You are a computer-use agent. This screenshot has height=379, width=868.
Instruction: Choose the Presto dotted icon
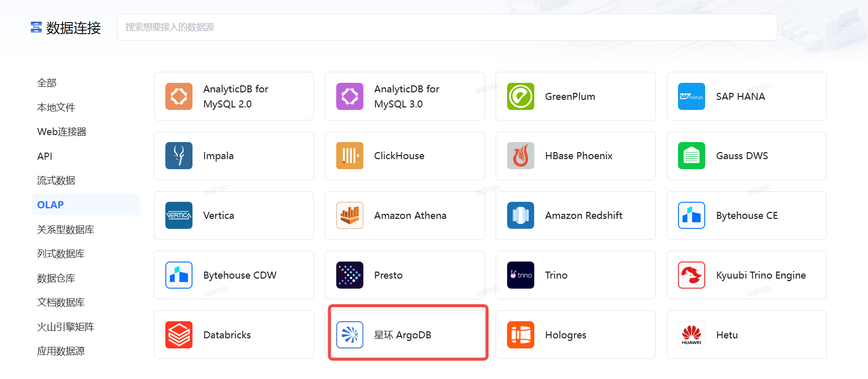tap(349, 275)
